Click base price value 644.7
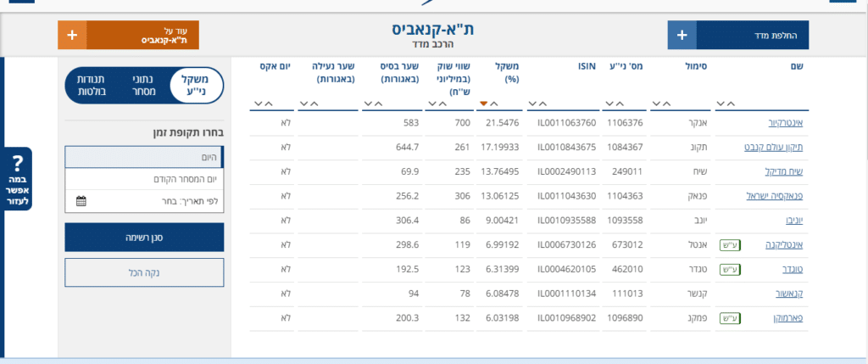This screenshot has height=364, width=868. (407, 147)
